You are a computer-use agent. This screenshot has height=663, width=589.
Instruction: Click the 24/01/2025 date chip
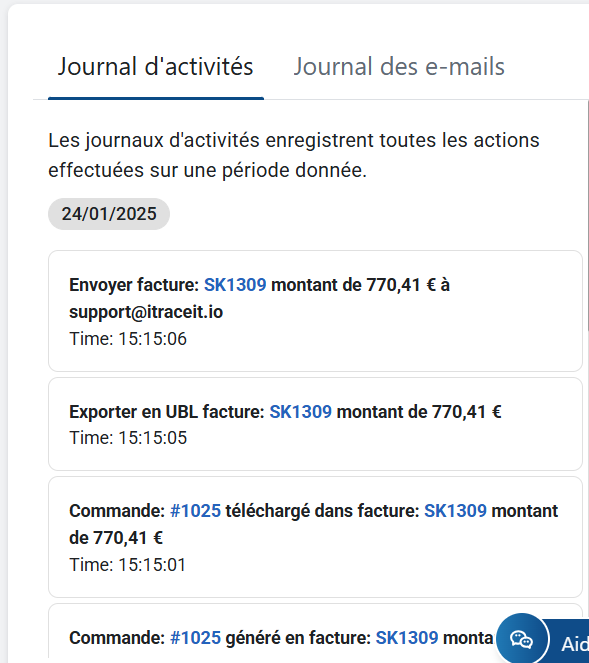pyautogui.click(x=109, y=214)
